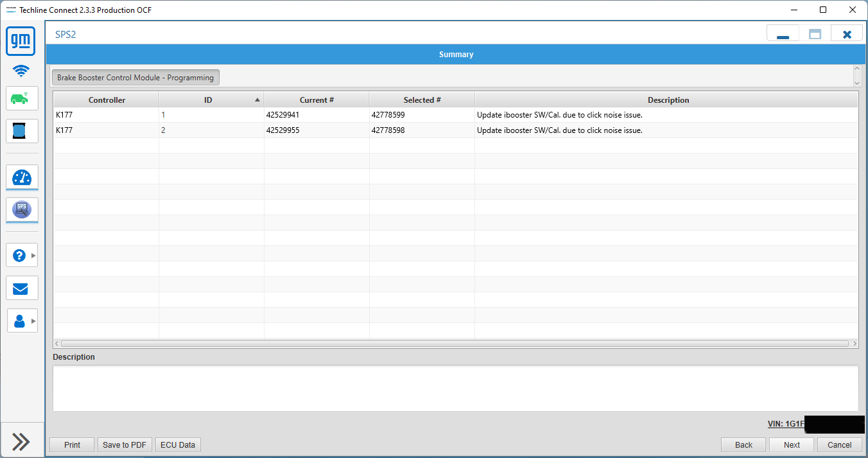868x458 pixels.
Task: Click the horizontal scrollbar under the table
Action: point(455,344)
